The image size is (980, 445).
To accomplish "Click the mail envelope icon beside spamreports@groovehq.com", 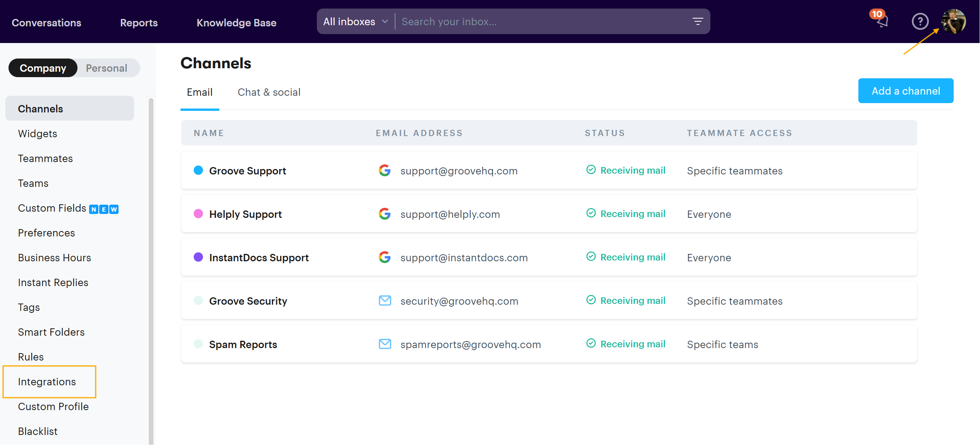I will point(385,344).
